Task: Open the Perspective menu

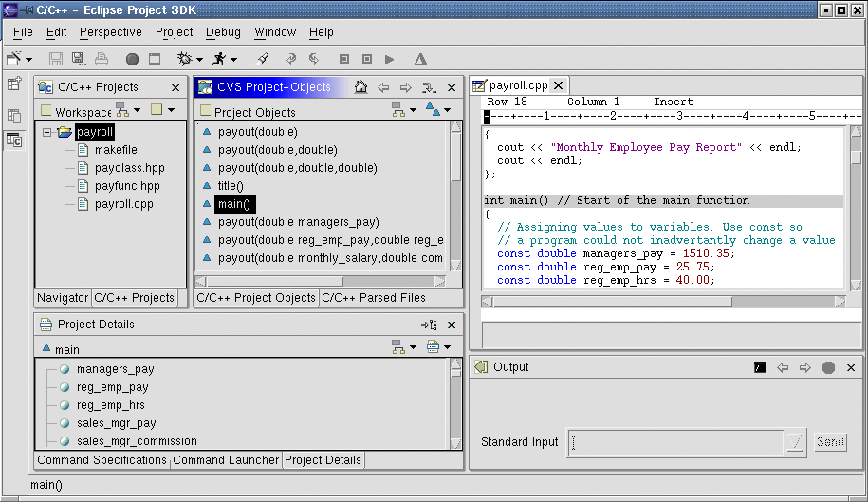Action: click(110, 32)
